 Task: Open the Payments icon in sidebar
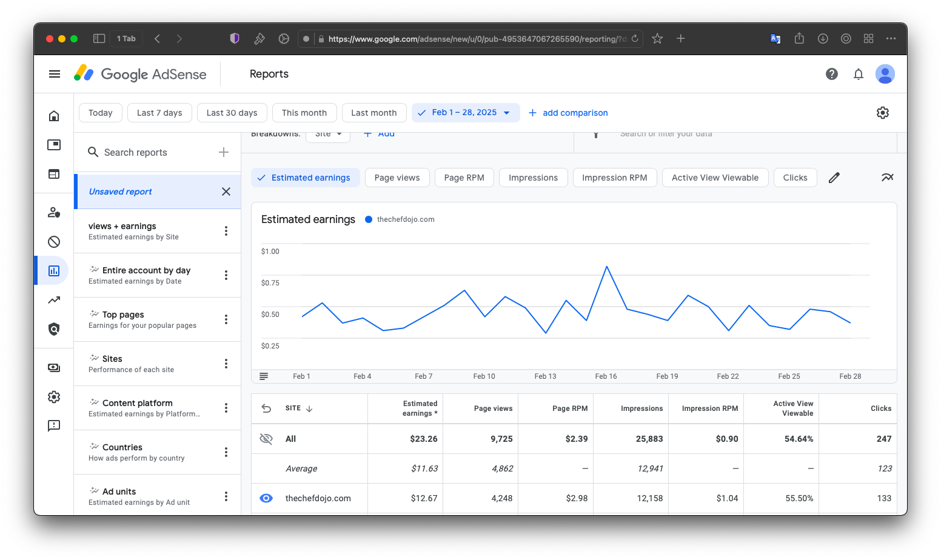click(54, 368)
